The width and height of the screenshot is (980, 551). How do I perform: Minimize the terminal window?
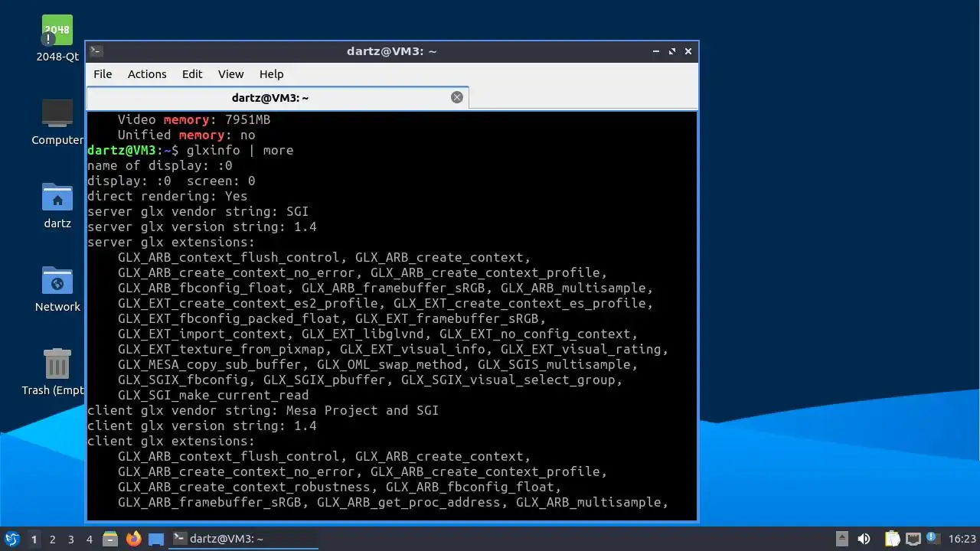[656, 51]
